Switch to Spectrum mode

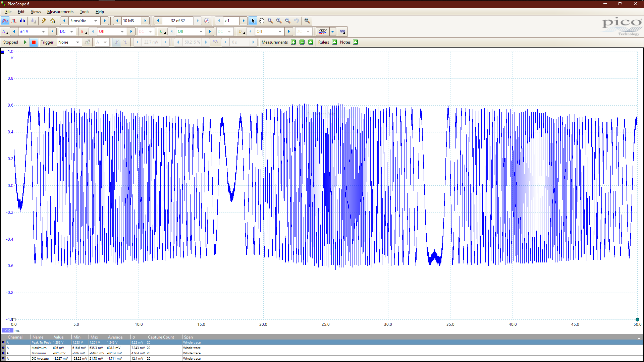click(22, 21)
